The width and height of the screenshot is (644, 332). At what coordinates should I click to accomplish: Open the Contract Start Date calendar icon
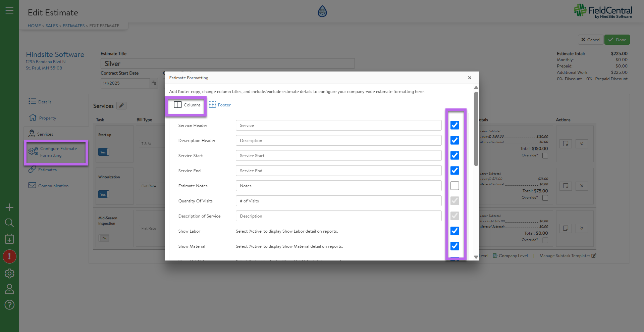click(x=154, y=83)
